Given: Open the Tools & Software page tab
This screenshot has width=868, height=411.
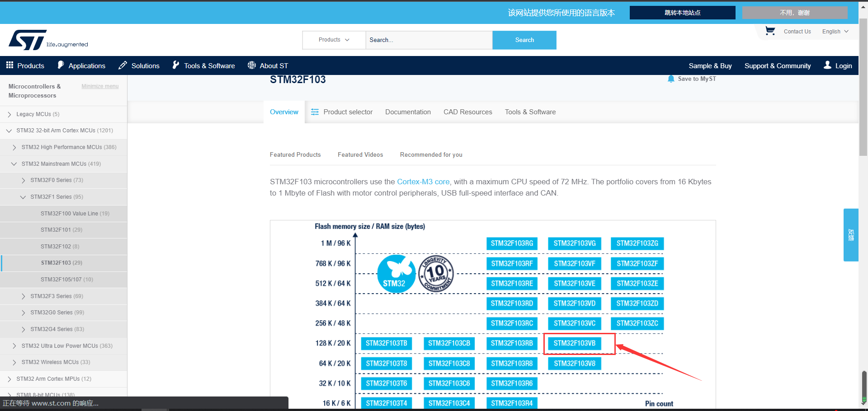Looking at the screenshot, I should (x=530, y=112).
